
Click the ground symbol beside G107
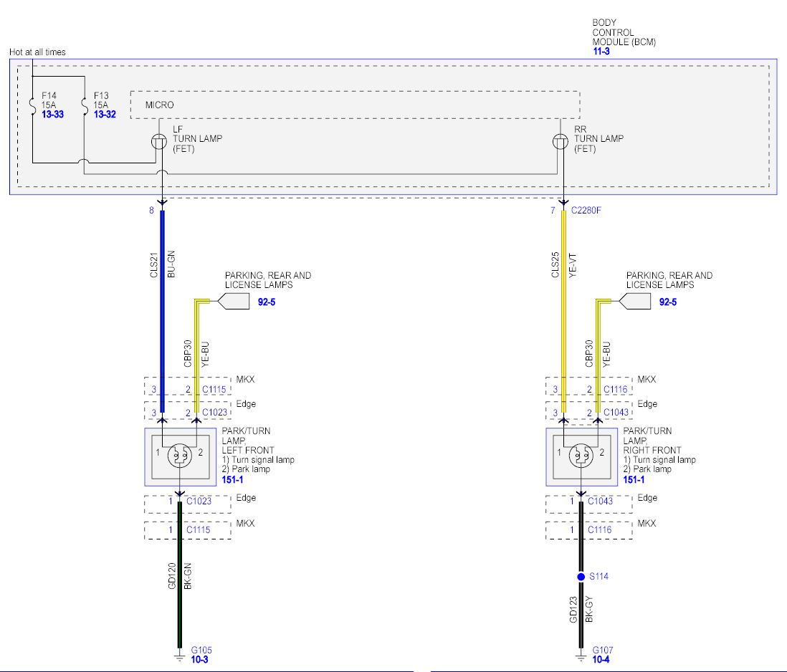(581, 654)
